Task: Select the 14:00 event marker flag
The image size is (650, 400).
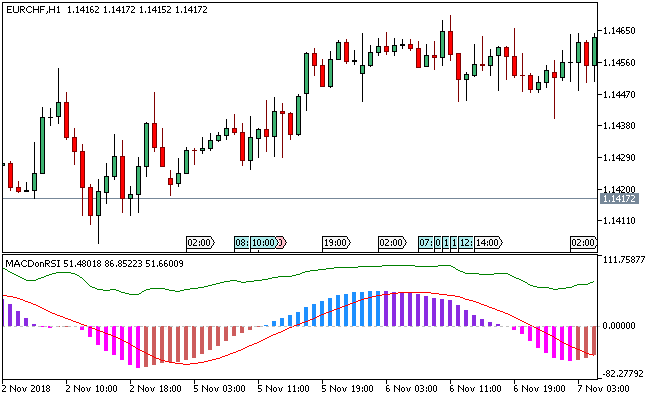Action: pos(488,242)
